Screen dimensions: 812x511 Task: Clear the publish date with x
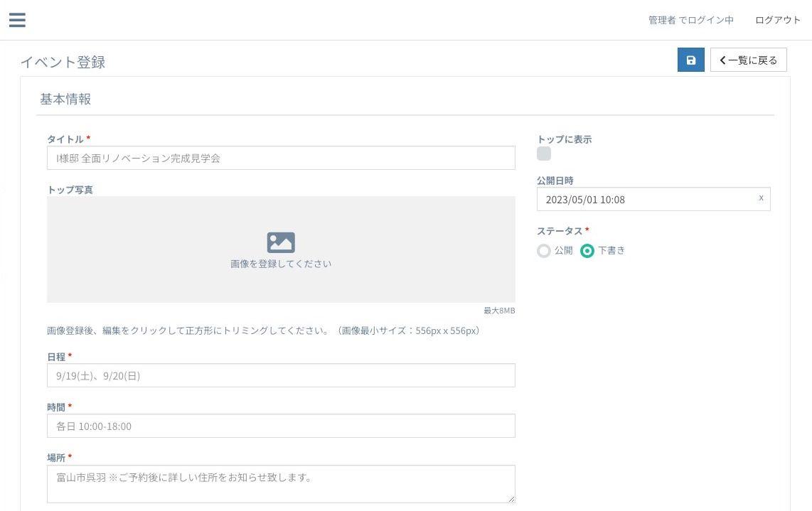761,198
